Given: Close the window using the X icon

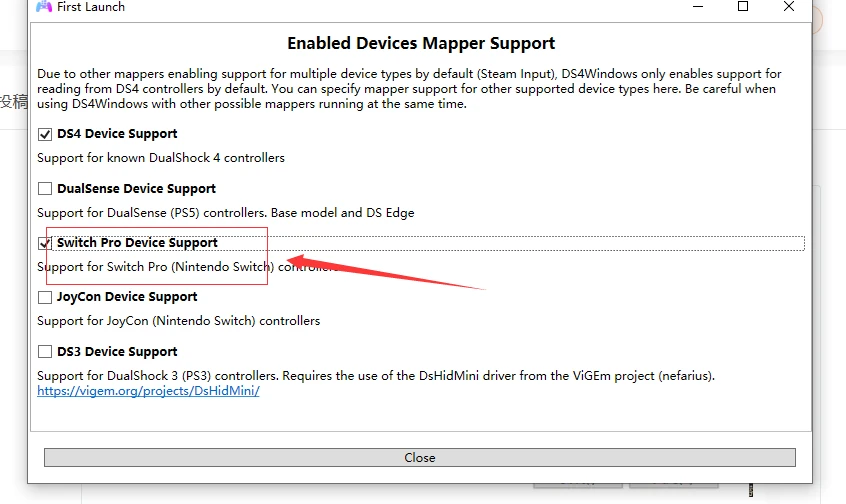Looking at the screenshot, I should 789,6.
